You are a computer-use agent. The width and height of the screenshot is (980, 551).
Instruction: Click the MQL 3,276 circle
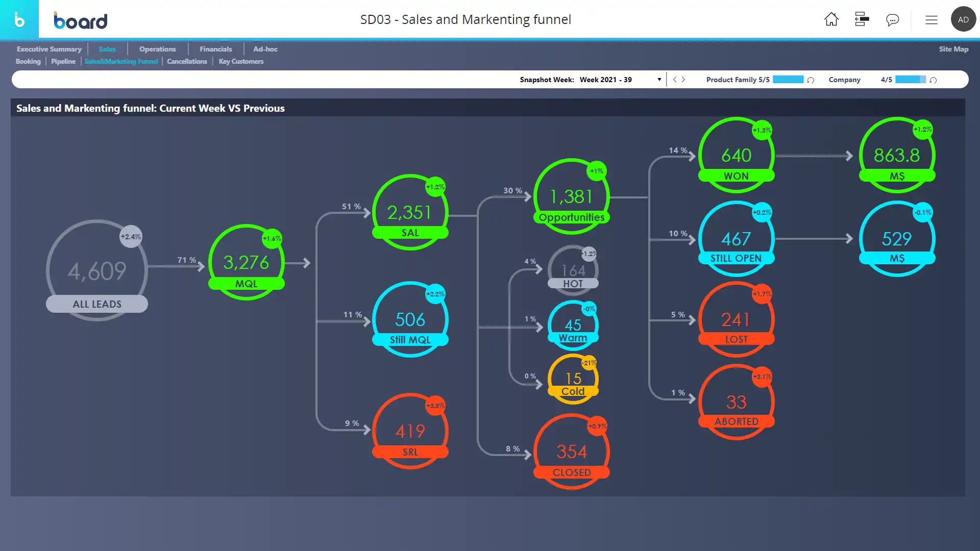[x=247, y=262]
